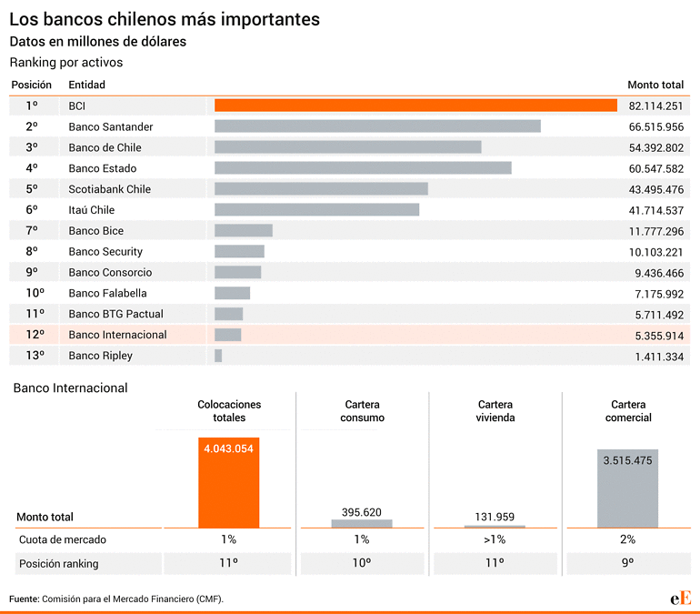Click the value 11.777.296

click(x=655, y=231)
